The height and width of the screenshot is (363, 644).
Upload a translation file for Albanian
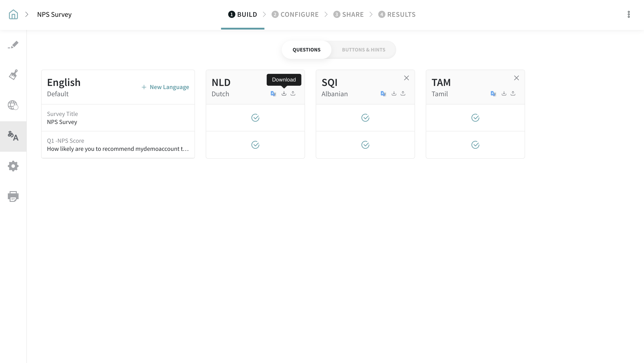[x=403, y=94]
